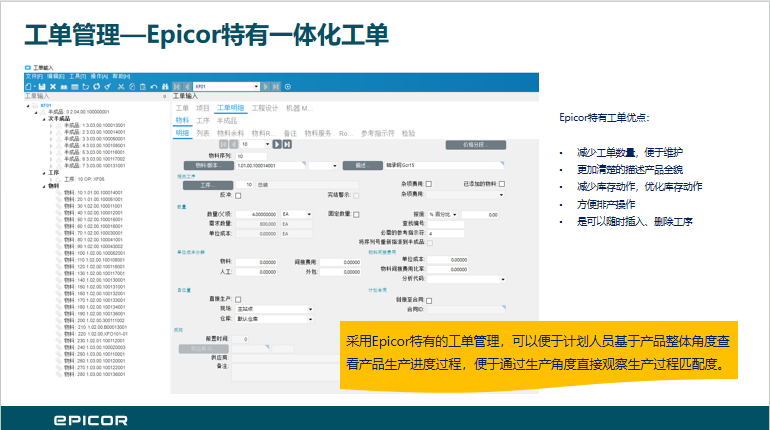Click the pin icon on 工单输入 tree panel
Viewport: 770px width, 430px height.
(x=165, y=97)
